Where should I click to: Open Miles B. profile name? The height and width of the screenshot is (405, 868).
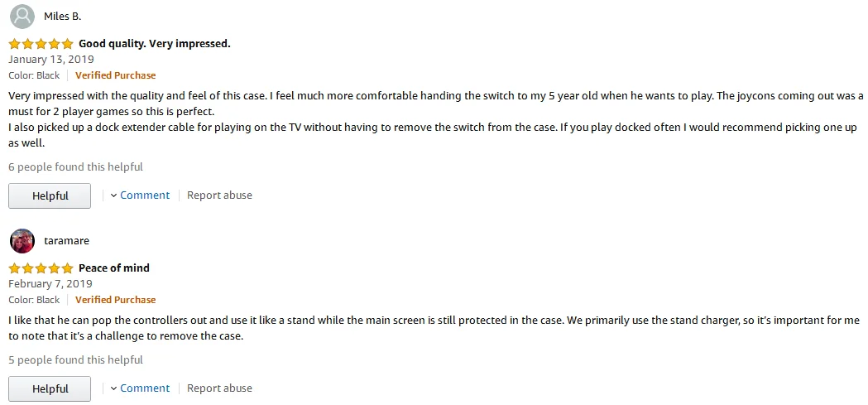point(62,17)
